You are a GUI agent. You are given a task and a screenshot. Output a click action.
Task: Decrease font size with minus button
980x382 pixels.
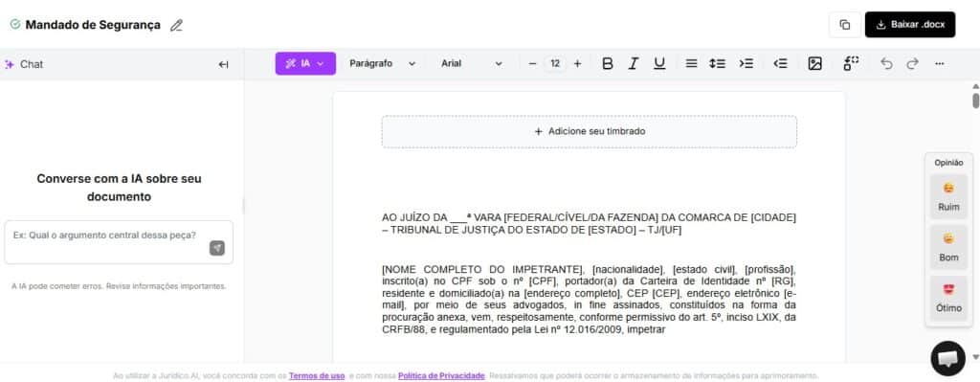click(532, 64)
